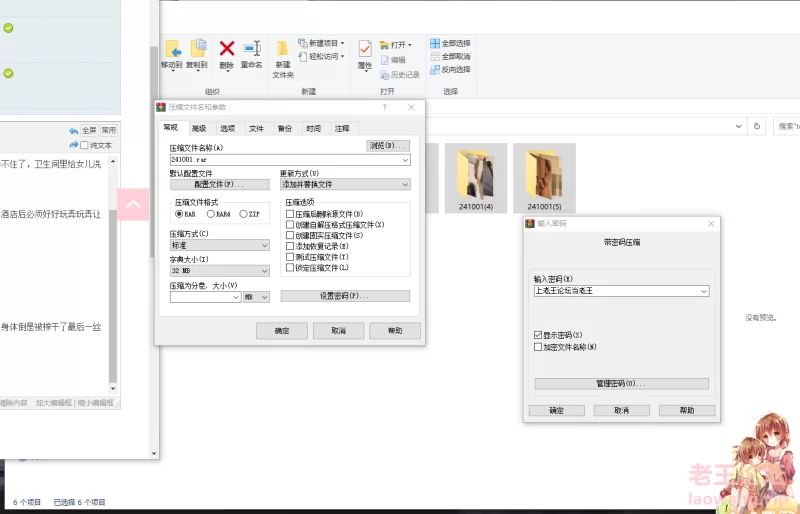Click 历史记录 history icon
800x514 pixels.
tap(400, 75)
